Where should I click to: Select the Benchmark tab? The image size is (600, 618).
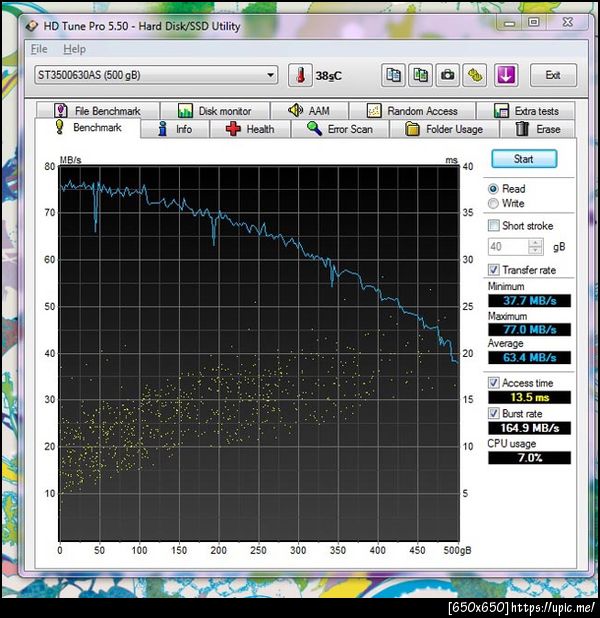88,128
